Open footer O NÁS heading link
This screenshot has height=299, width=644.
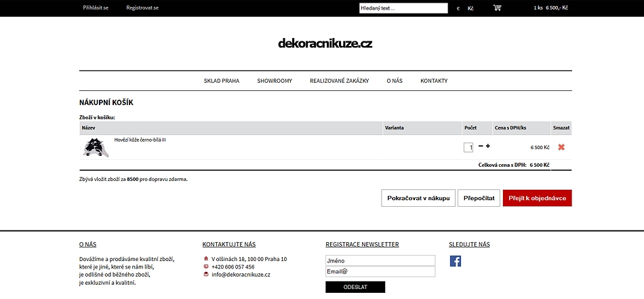(x=88, y=244)
